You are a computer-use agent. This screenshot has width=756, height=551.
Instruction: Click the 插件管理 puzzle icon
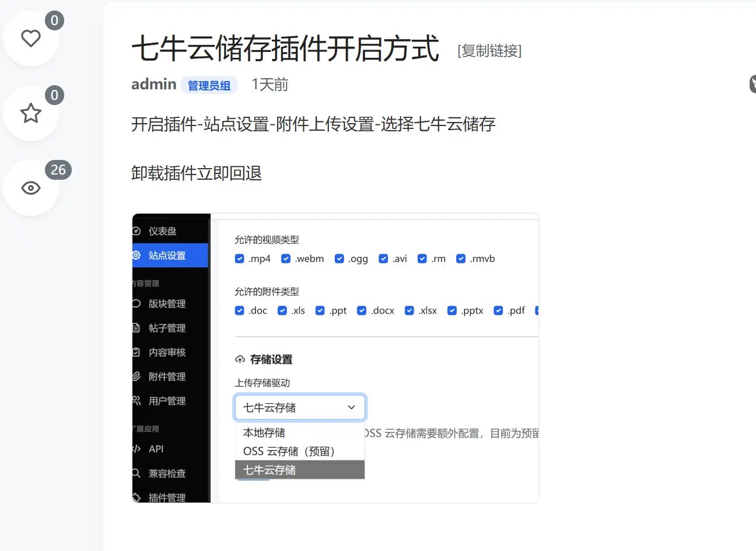click(136, 497)
